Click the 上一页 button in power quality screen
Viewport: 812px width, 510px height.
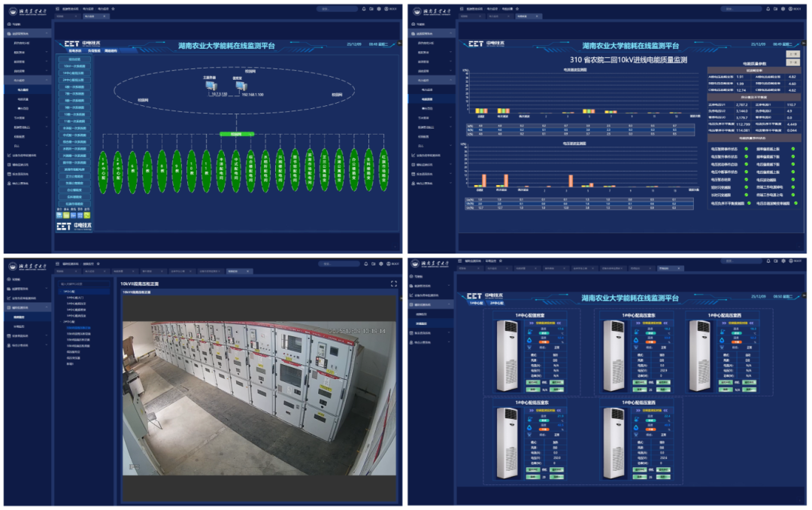coord(792,53)
